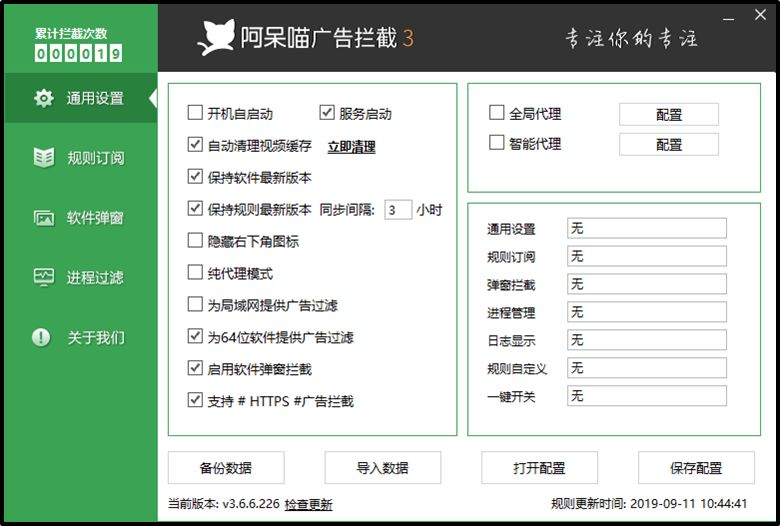Toggle 支持 HTTPS 广告拦截 checkbox
The width and height of the screenshot is (780, 526).
pyautogui.click(x=195, y=400)
